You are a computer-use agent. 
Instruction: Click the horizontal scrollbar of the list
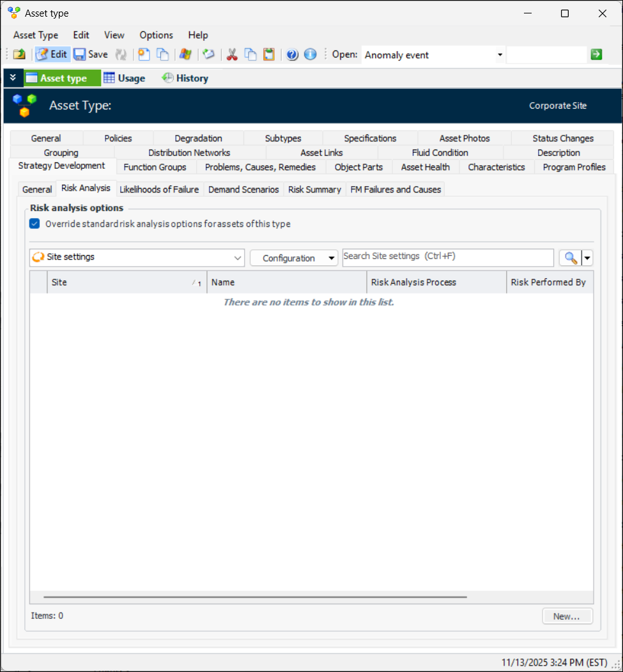[x=255, y=597]
